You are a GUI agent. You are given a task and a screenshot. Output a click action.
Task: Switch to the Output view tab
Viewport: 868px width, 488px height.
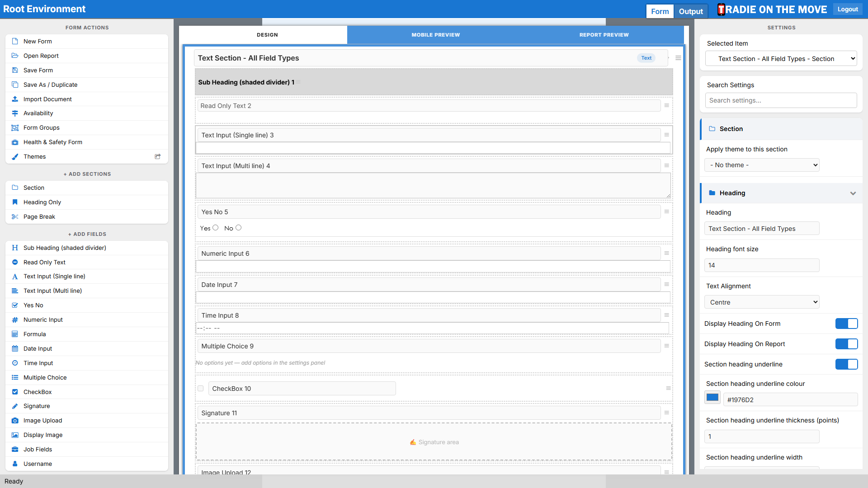691,11
